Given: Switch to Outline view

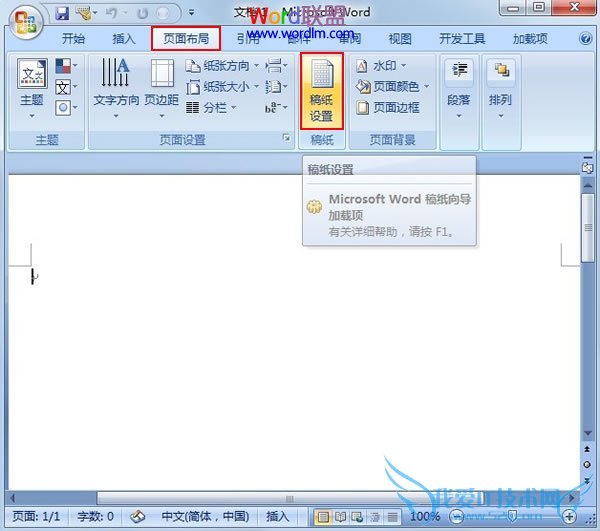Looking at the screenshot, I should coord(375,518).
